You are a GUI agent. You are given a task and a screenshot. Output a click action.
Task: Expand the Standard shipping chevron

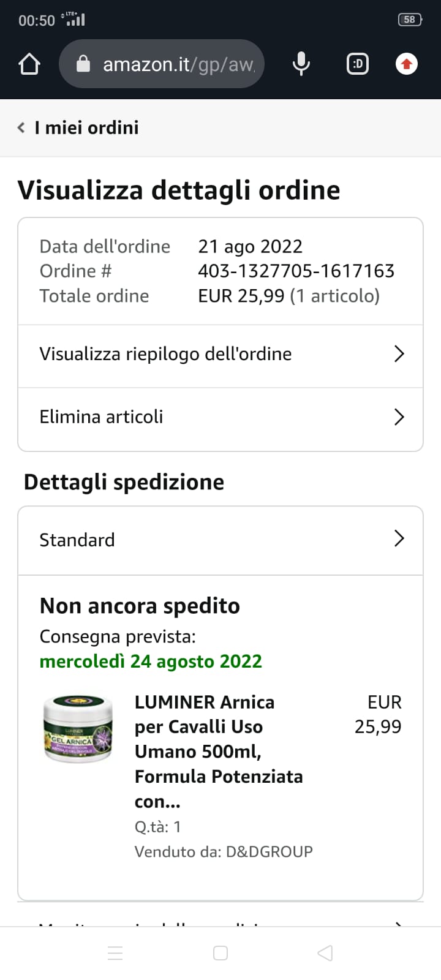click(x=399, y=538)
